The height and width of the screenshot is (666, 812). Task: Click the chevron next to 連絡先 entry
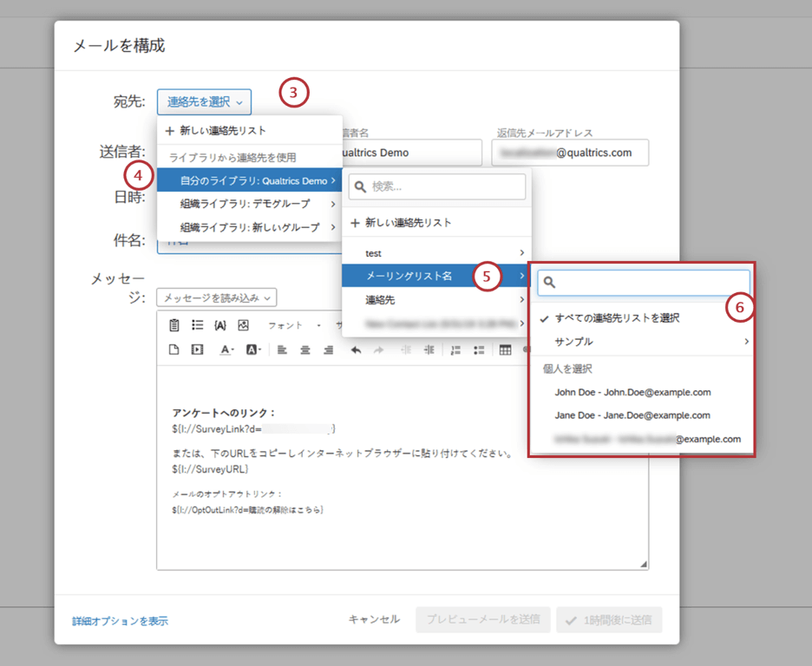[521, 300]
